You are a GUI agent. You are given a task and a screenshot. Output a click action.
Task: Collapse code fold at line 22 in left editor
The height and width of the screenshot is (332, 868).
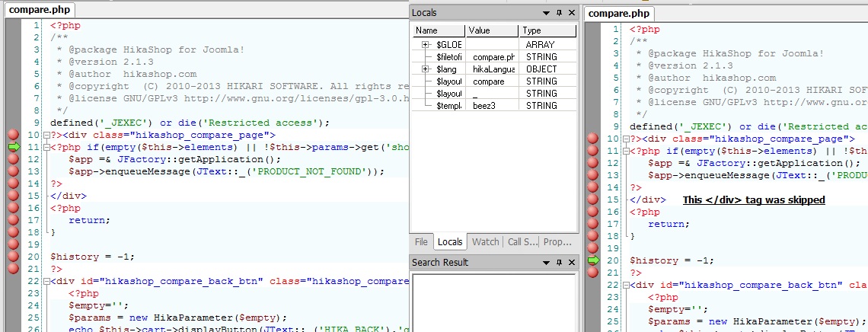point(45,281)
